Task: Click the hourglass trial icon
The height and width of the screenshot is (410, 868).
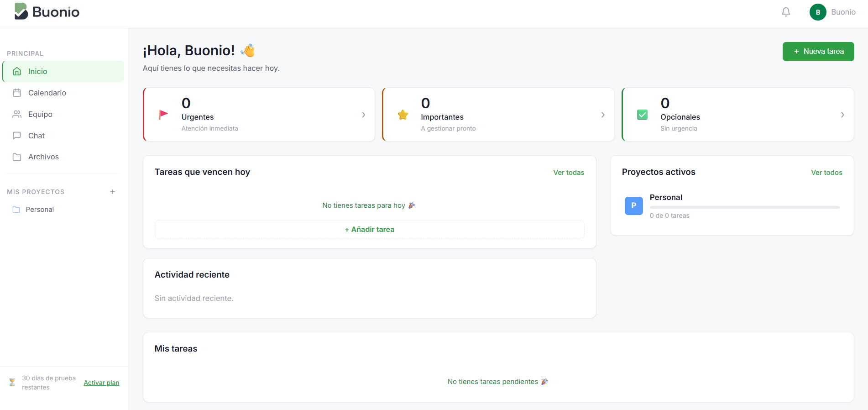Action: coord(12,382)
